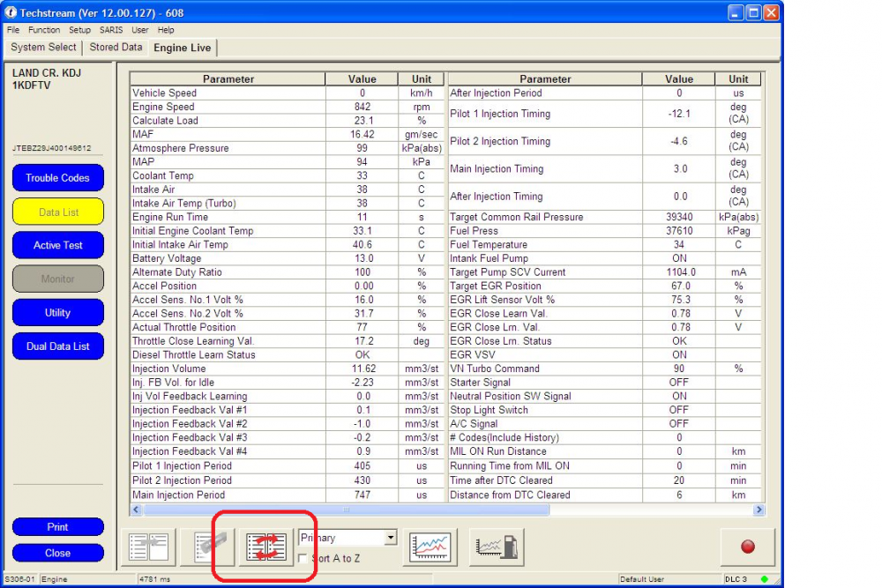Open the Setup menu

click(x=79, y=30)
